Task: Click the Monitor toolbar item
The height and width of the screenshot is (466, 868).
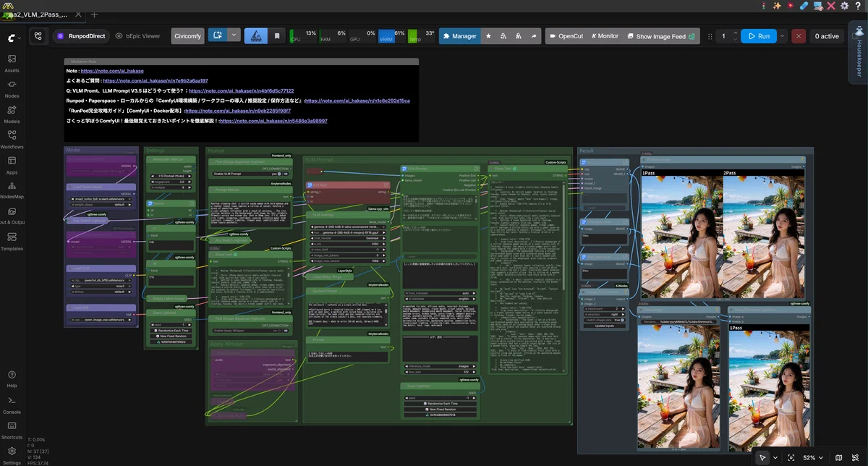Action: click(605, 36)
